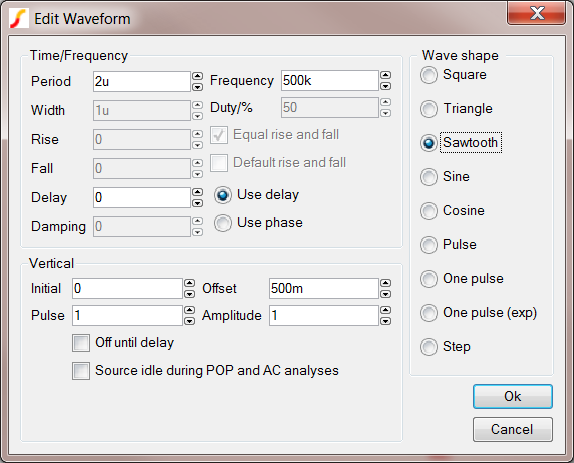Screen dimensions: 574x463
Task: Click the Frequency spin-down arrow
Action: point(385,86)
